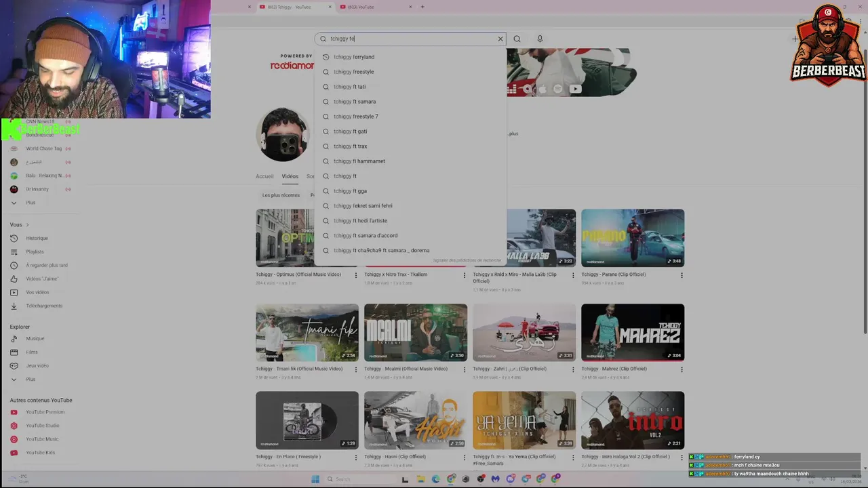Pick suggestion 'tchiggy ft hedi l'artiste'

pyautogui.click(x=410, y=221)
